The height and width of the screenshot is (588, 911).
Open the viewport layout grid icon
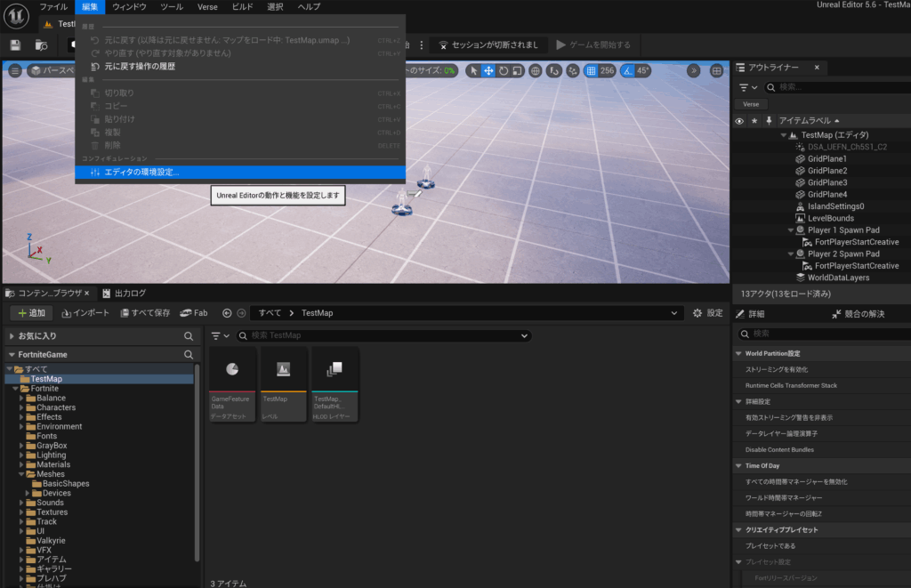[x=717, y=71]
